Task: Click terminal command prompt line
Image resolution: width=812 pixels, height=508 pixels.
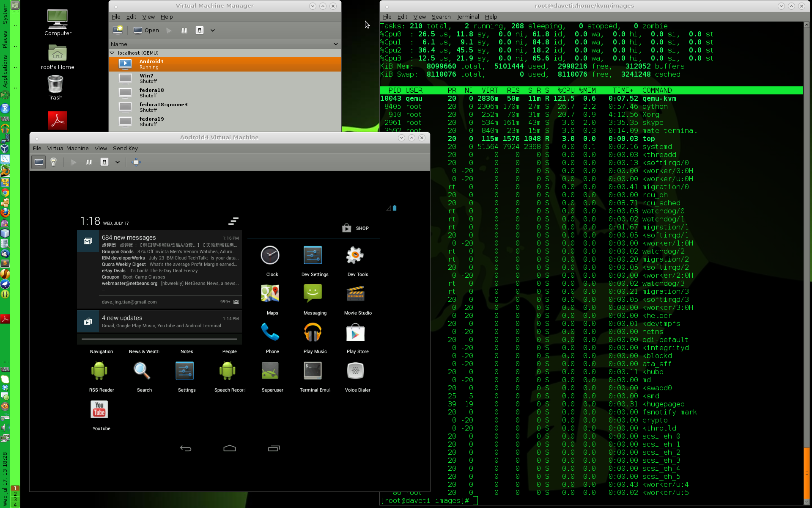Action: click(x=591, y=501)
